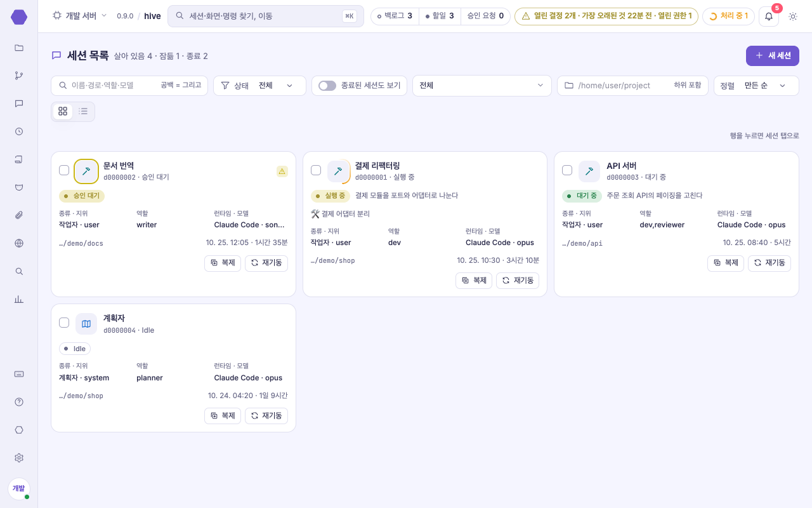Click the purple hive hexagon logo
The width and height of the screenshot is (812, 508).
(19, 17)
